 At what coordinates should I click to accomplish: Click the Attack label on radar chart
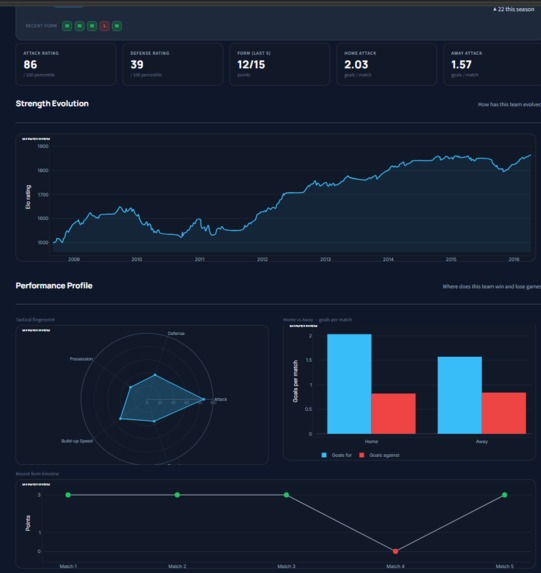221,399
